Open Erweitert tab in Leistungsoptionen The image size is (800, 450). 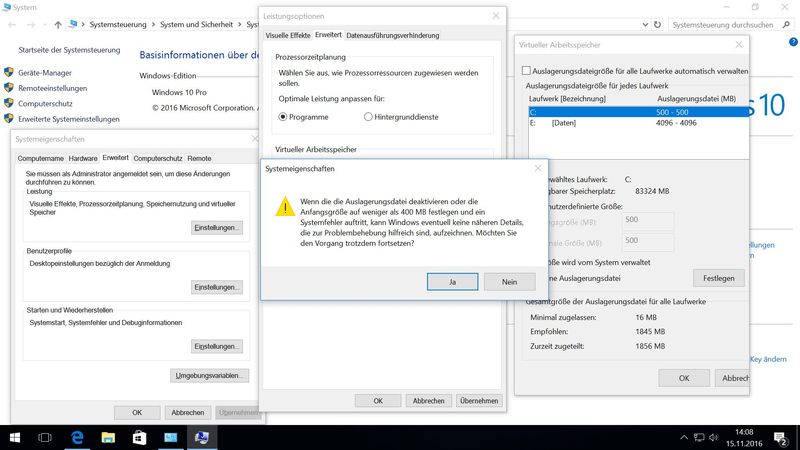click(x=328, y=35)
